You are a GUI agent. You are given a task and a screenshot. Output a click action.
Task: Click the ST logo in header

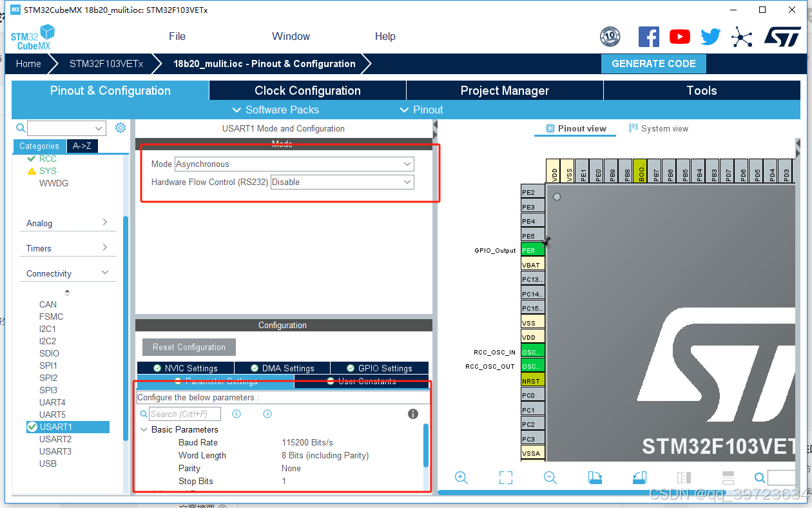coord(782,36)
